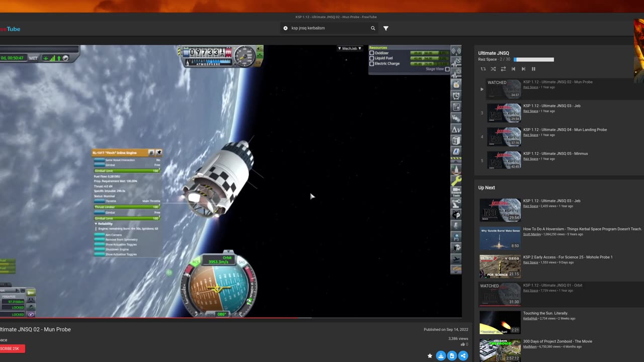Tick the Oxidizer resource checkbox
Screen dimensions: 644x362
(x=372, y=53)
